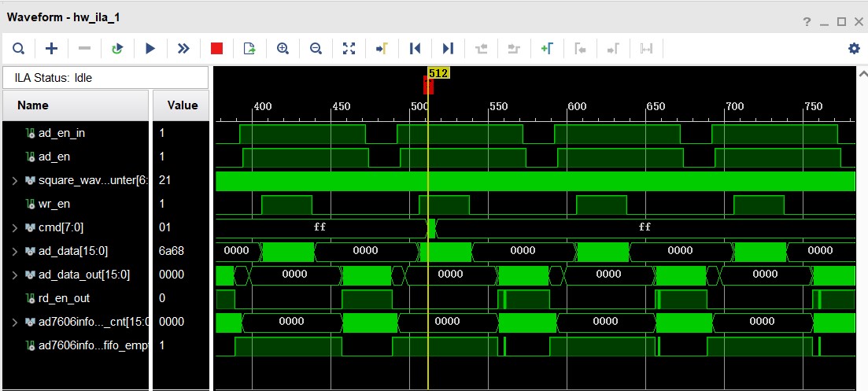The height and width of the screenshot is (391, 868).
Task: Open the waveform search tool
Action: [x=18, y=49]
